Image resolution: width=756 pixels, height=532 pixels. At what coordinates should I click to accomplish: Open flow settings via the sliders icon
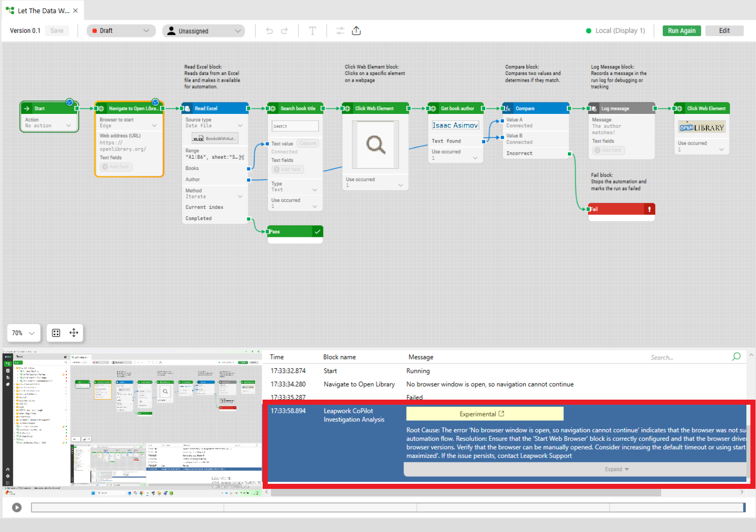pyautogui.click(x=340, y=30)
